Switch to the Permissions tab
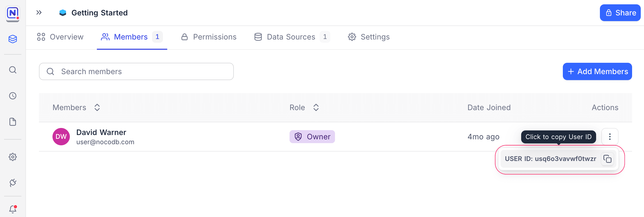Screen dimensions: 644x217 coord(209,37)
